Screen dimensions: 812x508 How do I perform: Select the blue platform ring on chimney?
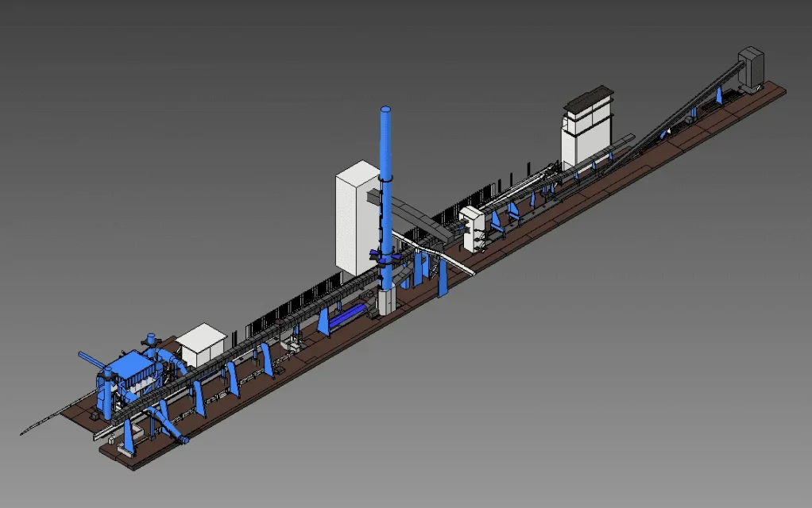tap(383, 256)
